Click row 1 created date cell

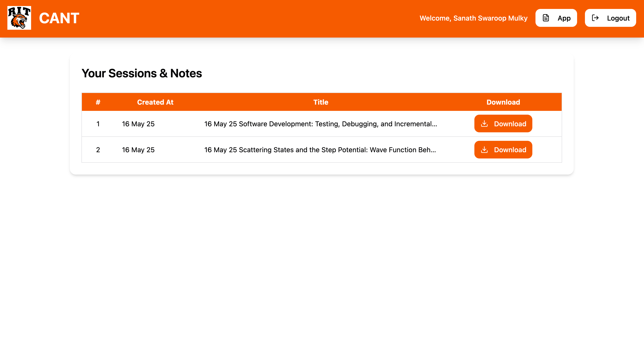tap(138, 124)
